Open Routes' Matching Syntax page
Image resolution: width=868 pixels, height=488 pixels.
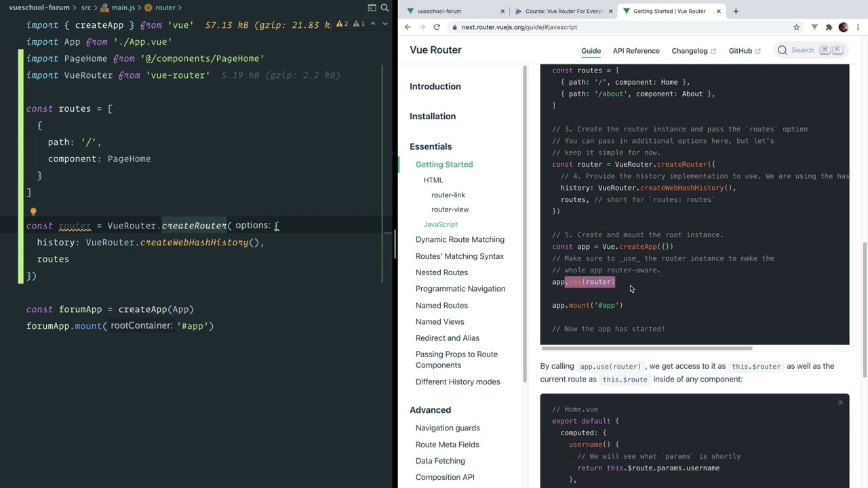(460, 256)
